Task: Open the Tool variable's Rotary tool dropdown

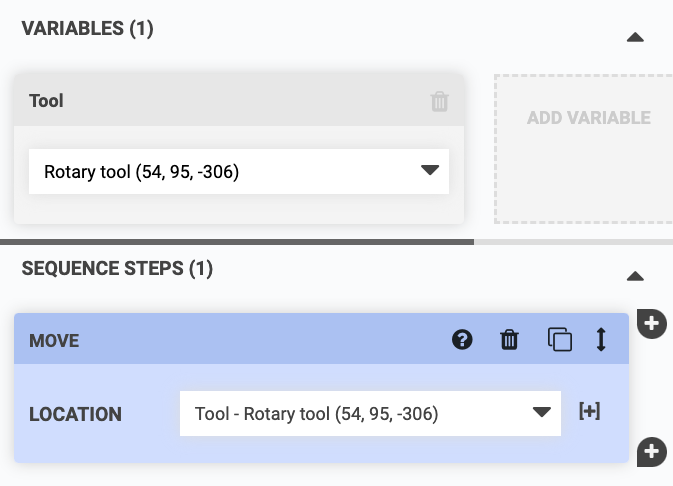Action: tap(239, 172)
